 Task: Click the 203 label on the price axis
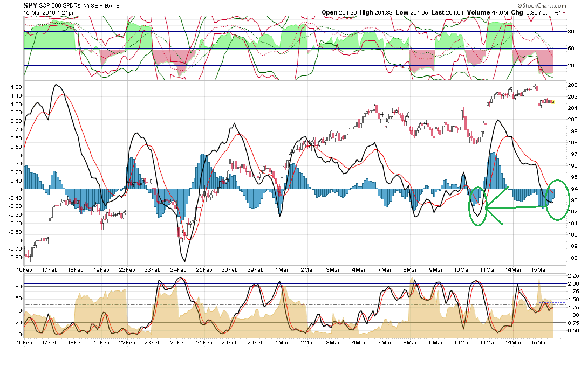click(x=572, y=85)
